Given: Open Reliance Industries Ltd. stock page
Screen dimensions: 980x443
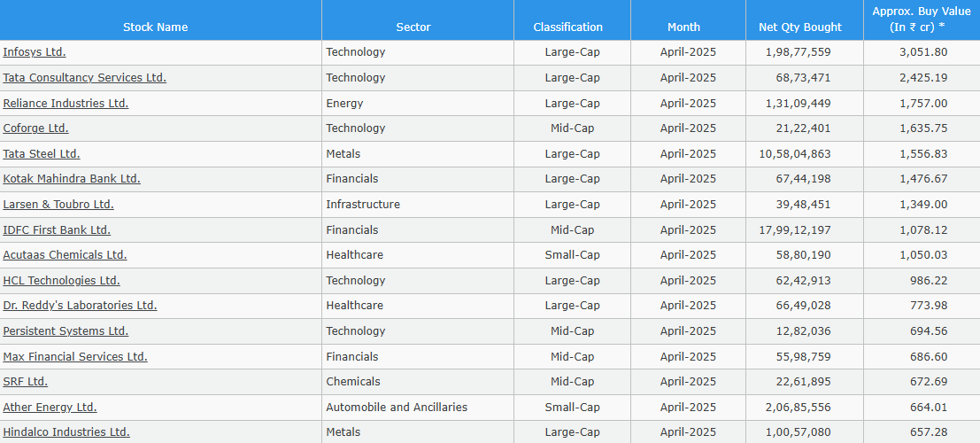Looking at the screenshot, I should tap(66, 104).
